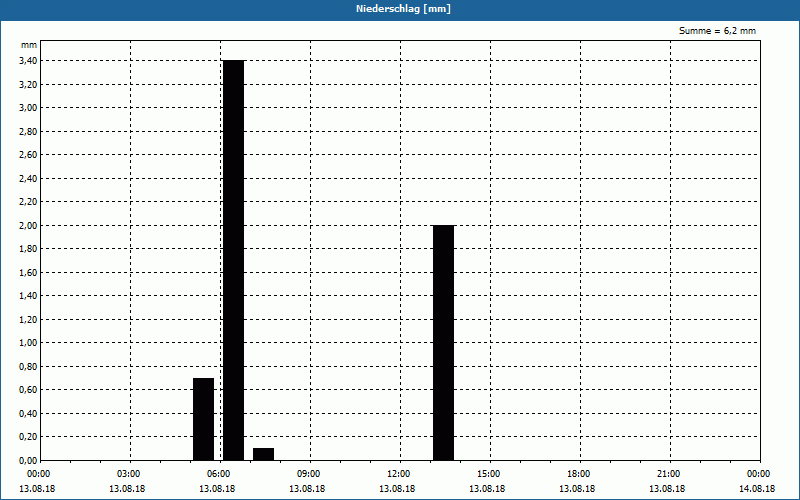Image resolution: width=800 pixels, height=500 pixels.
Task: Select the 0,00 y-axis value
Action: pyautogui.click(x=28, y=460)
